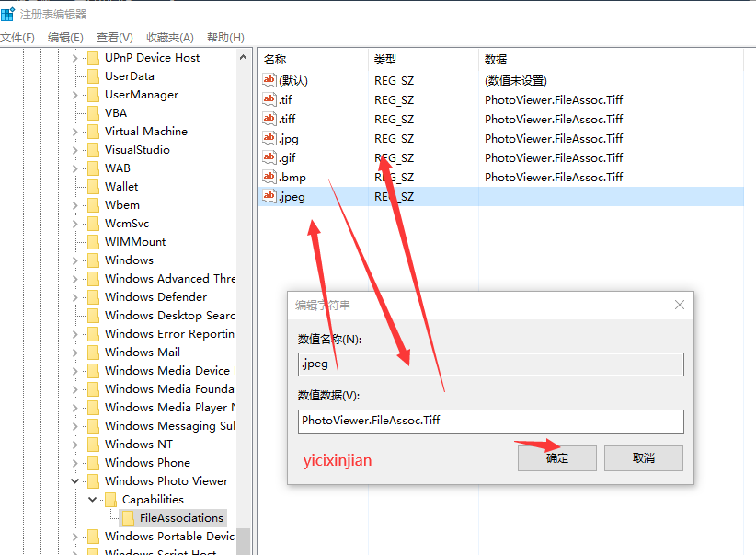Click the Capabilities folder icon
This screenshot has height=555, width=756.
point(111,500)
